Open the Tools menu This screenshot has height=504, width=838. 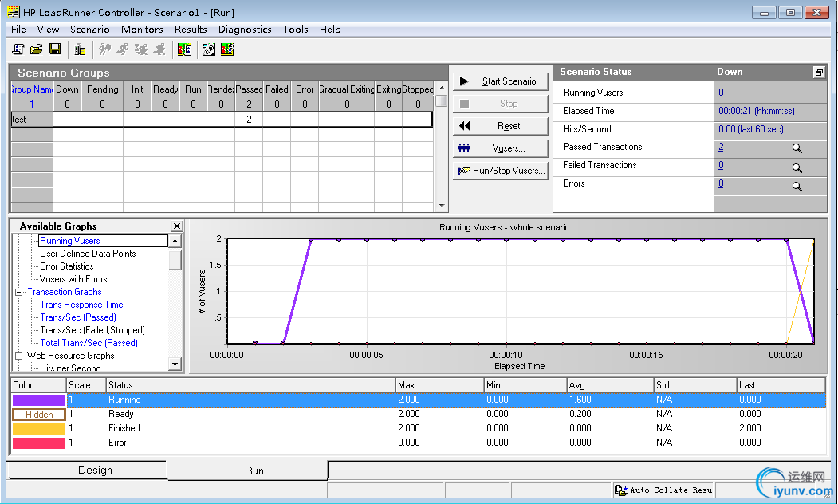coord(296,30)
